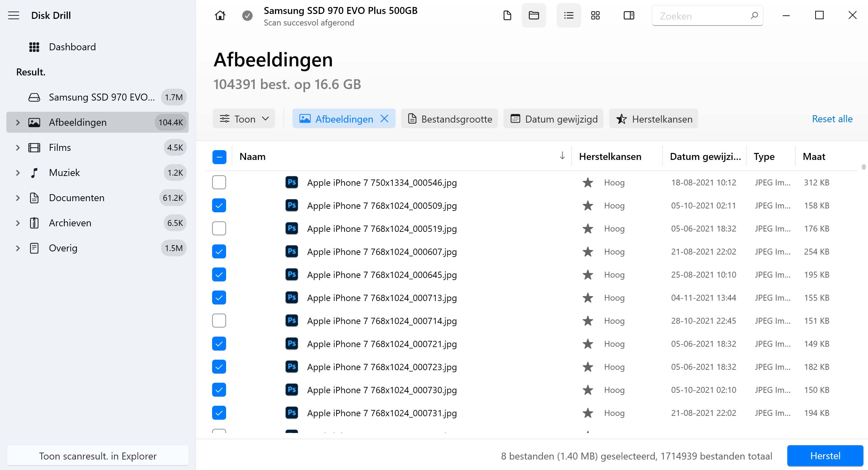The width and height of the screenshot is (868, 470).
Task: Click the Herstel button
Action: click(x=825, y=456)
